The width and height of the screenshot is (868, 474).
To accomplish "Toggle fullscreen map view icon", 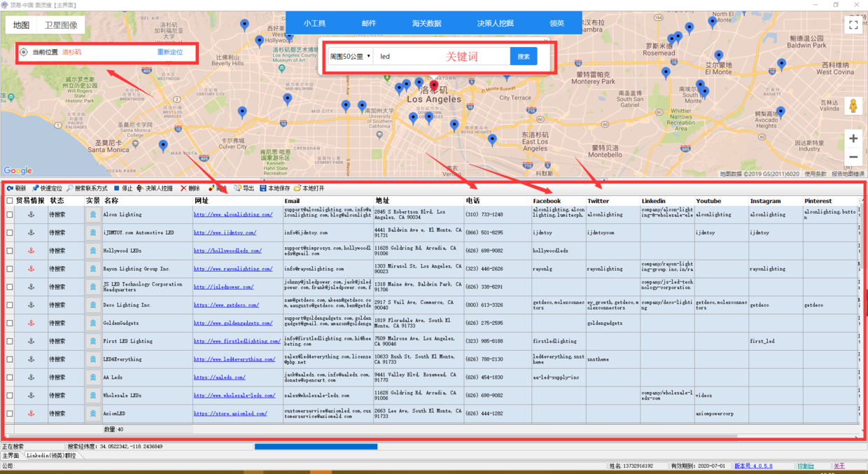I will pos(853,25).
